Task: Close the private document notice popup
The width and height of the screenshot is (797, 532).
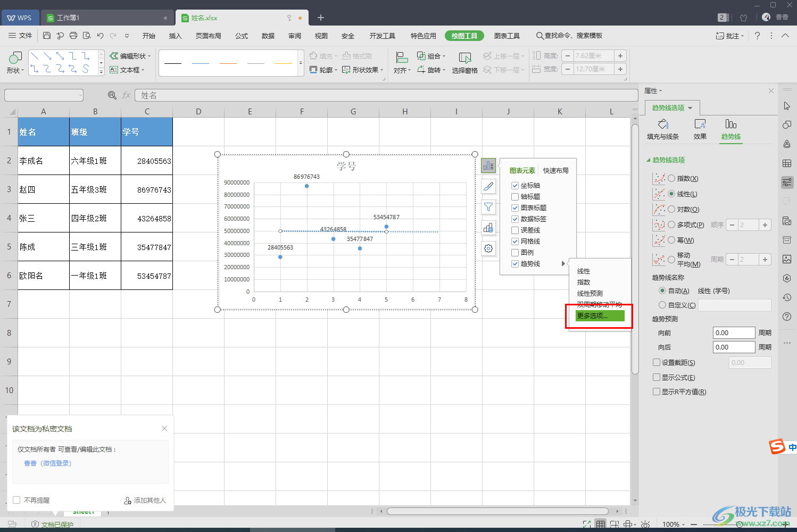Action: [x=164, y=428]
